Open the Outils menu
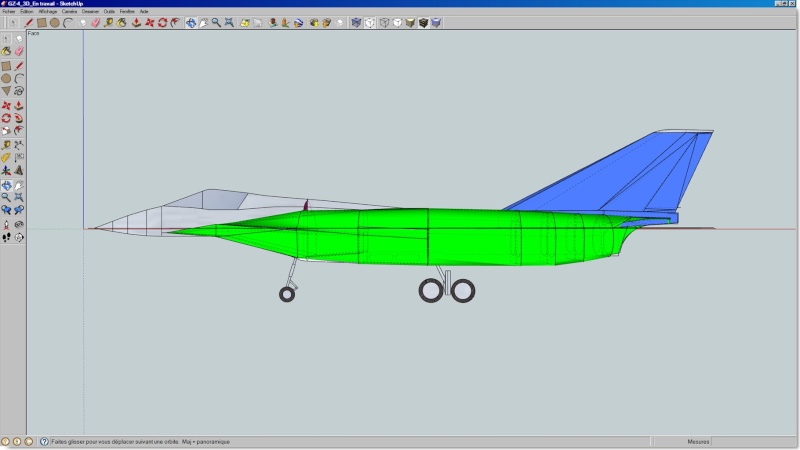 pyautogui.click(x=109, y=11)
